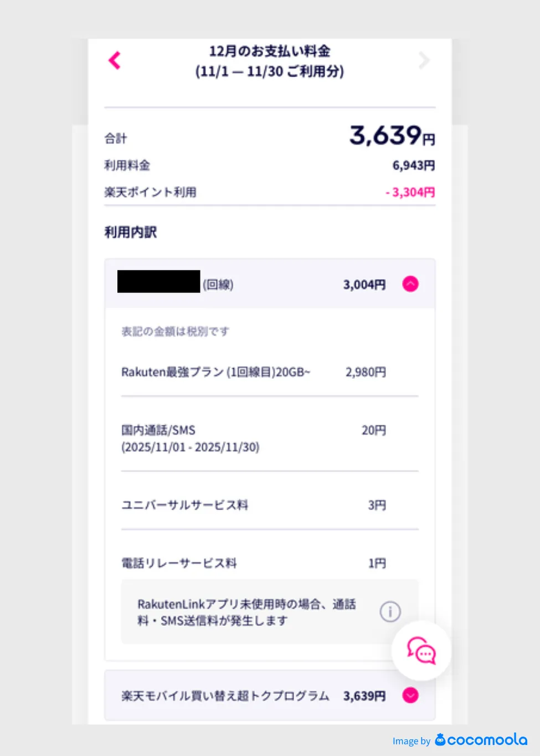Click the 合計 3,639円 total amount row
Image resolution: width=540 pixels, height=756 pixels.
tap(269, 137)
